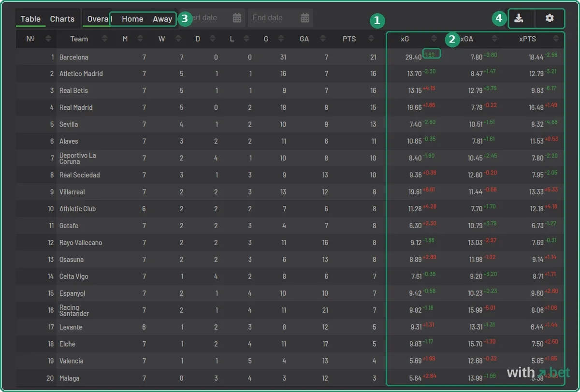Open the settings gear icon
Viewport: 580px width, 392px height.
(x=550, y=18)
